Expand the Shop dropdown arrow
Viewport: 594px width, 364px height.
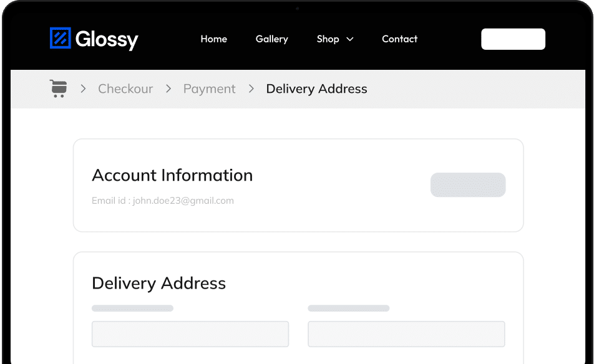(350, 39)
